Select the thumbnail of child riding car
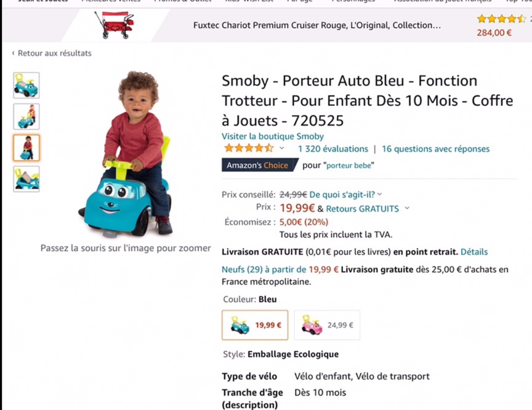 click(x=26, y=148)
